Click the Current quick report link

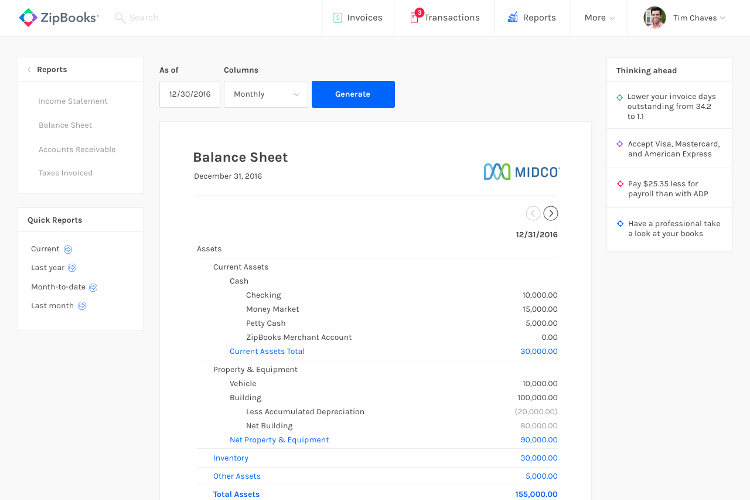(x=45, y=249)
